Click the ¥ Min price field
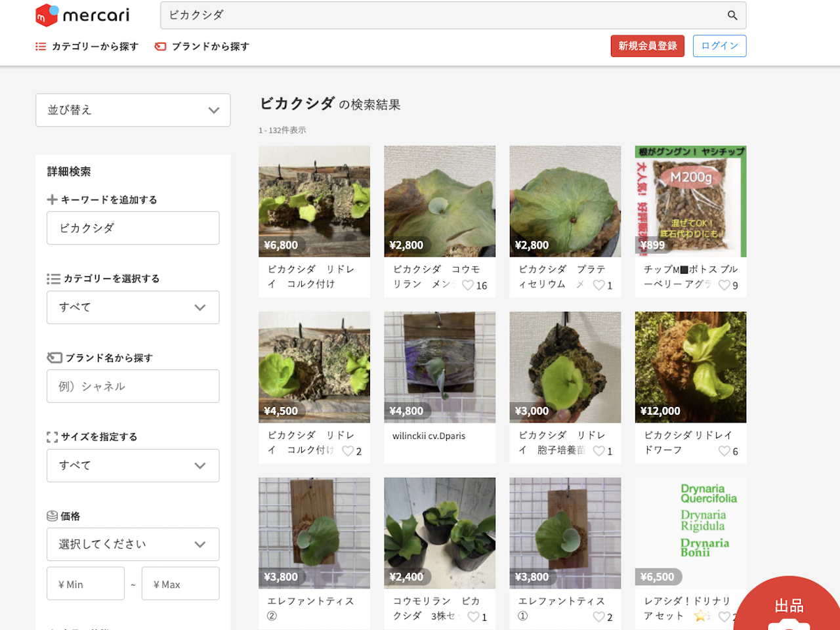The width and height of the screenshot is (840, 630). [86, 583]
